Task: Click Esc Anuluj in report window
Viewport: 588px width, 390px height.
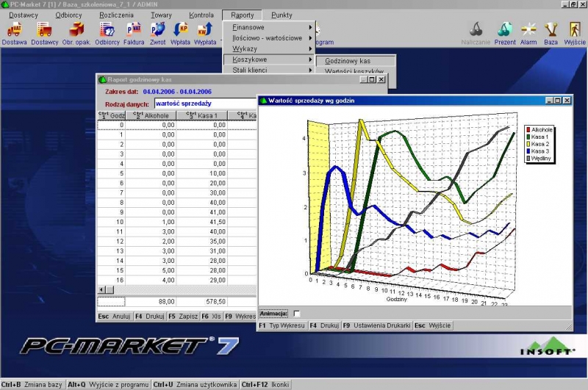Action: point(114,317)
